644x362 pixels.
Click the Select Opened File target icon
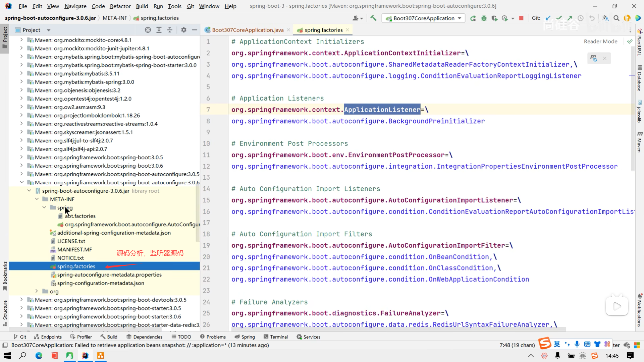[x=148, y=30]
